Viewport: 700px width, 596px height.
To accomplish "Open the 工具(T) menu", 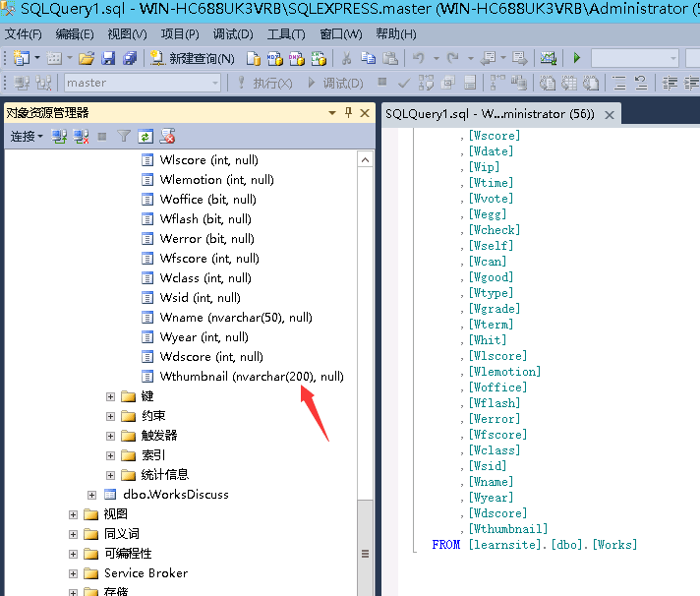I will pos(286,34).
